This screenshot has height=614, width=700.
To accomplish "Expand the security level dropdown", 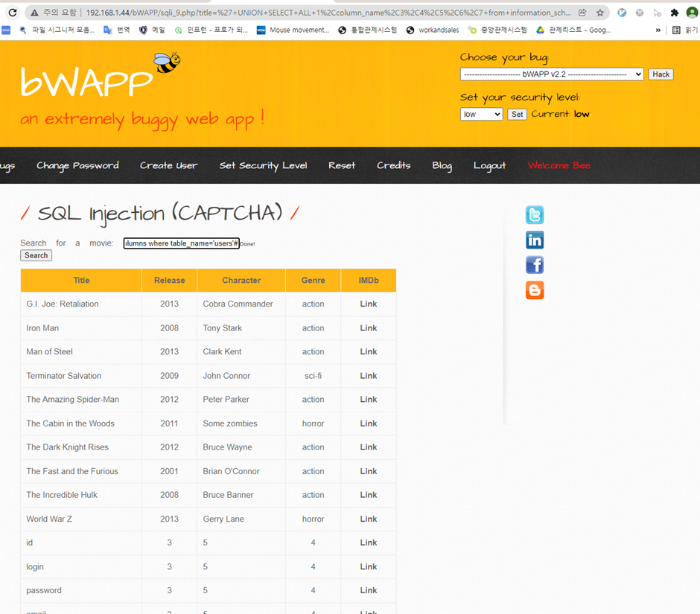I will [x=481, y=114].
